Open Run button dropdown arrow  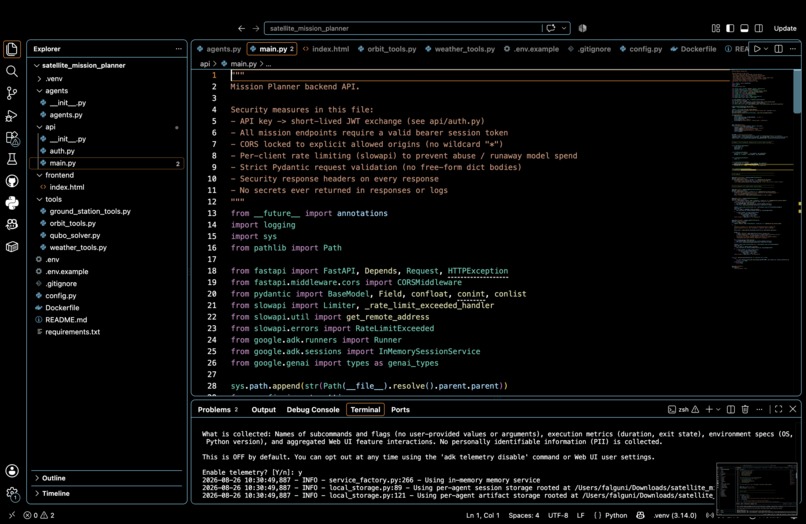tap(766, 49)
